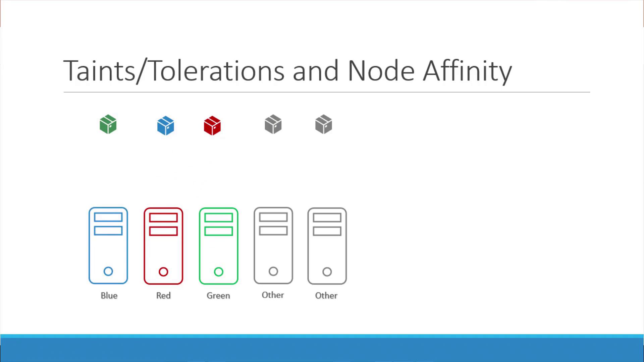
Task: Click the red pod/container icon
Action: point(212,124)
